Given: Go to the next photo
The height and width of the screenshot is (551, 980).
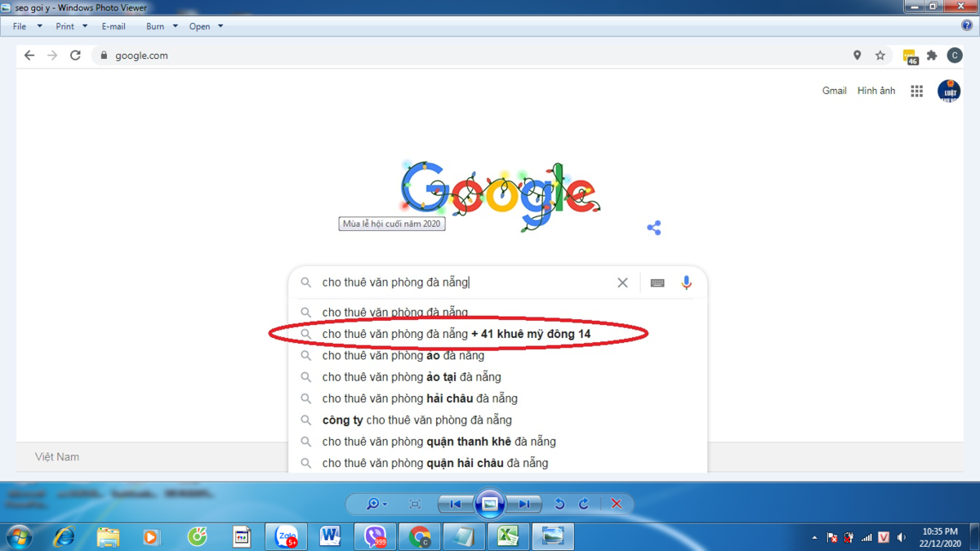Looking at the screenshot, I should [x=523, y=504].
